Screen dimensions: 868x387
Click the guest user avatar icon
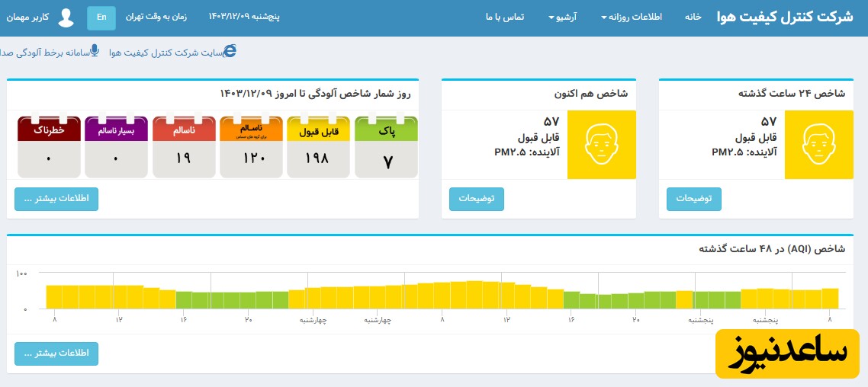point(66,18)
